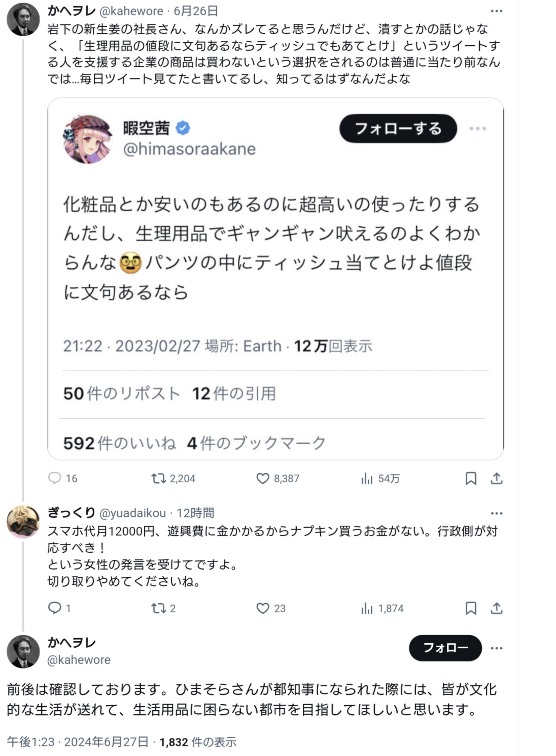The width and height of the screenshot is (556, 756).
Task: Reply to ぎっくり's tweet
Action: pyautogui.click(x=55, y=608)
